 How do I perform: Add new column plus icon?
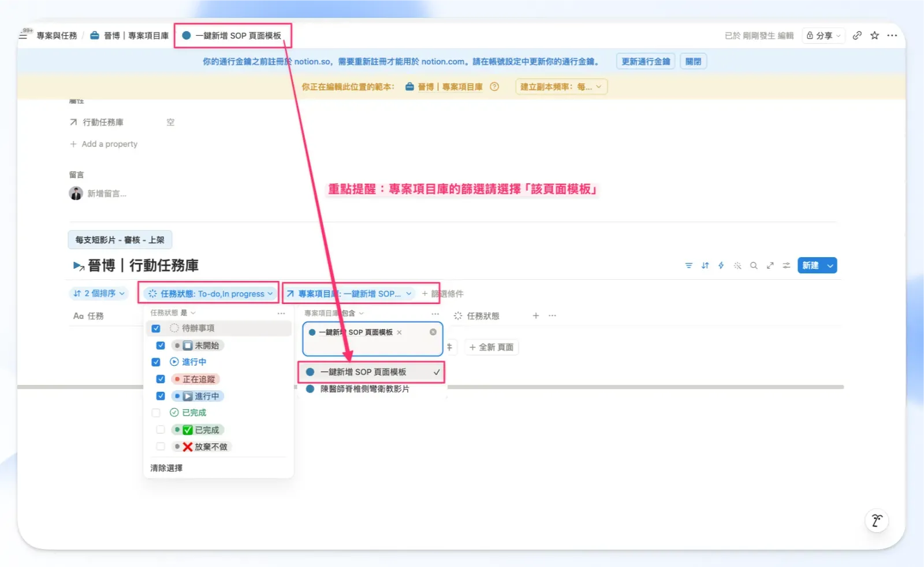[536, 316]
